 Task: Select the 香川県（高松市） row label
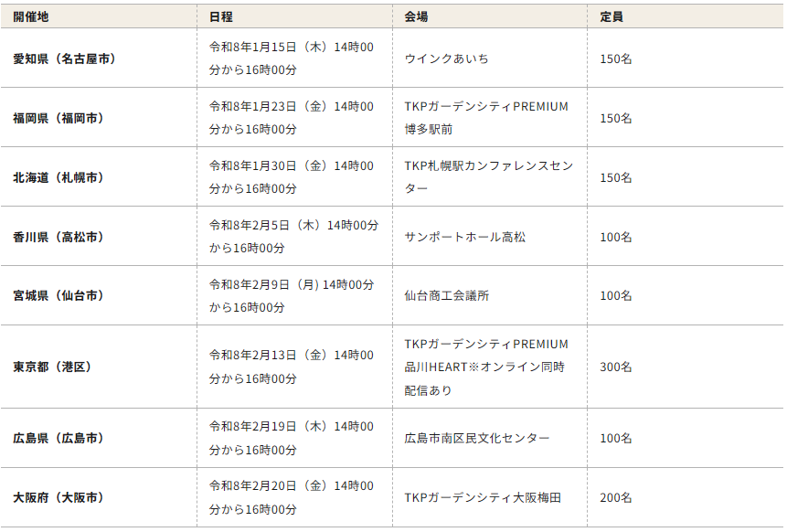tap(58, 237)
